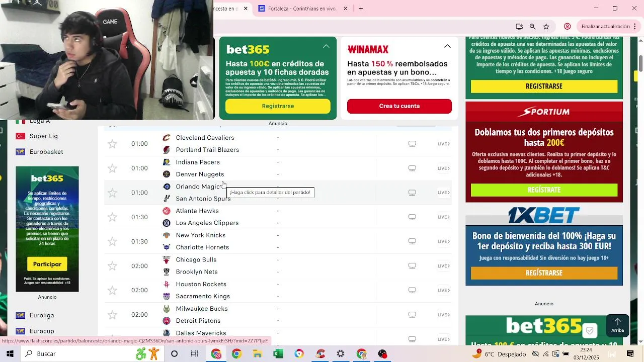Favorite the Indiana Pacers vs Denver Nuggets game
The image size is (644, 362).
(x=112, y=168)
